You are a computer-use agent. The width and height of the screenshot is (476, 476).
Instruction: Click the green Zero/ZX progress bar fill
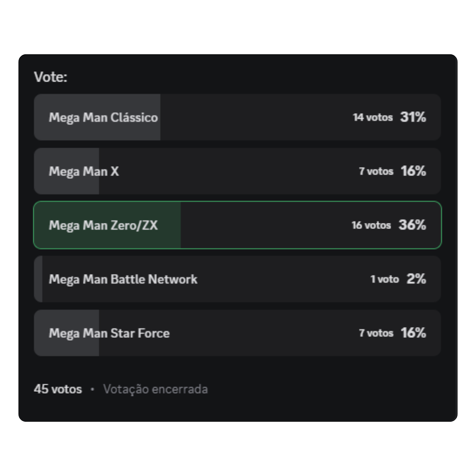coord(107,225)
